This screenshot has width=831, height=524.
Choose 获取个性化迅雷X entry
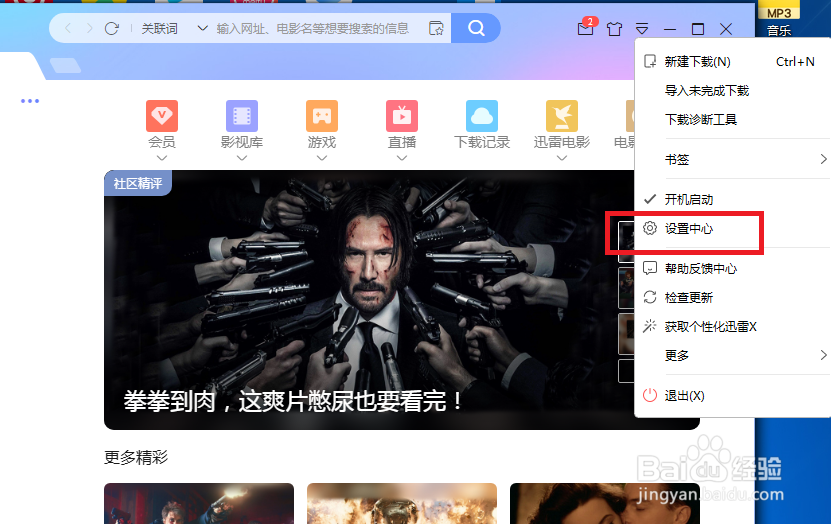click(x=732, y=326)
